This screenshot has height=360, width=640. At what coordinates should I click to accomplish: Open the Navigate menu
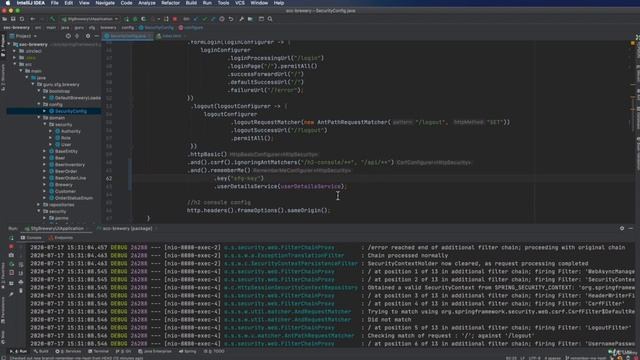point(105,3)
